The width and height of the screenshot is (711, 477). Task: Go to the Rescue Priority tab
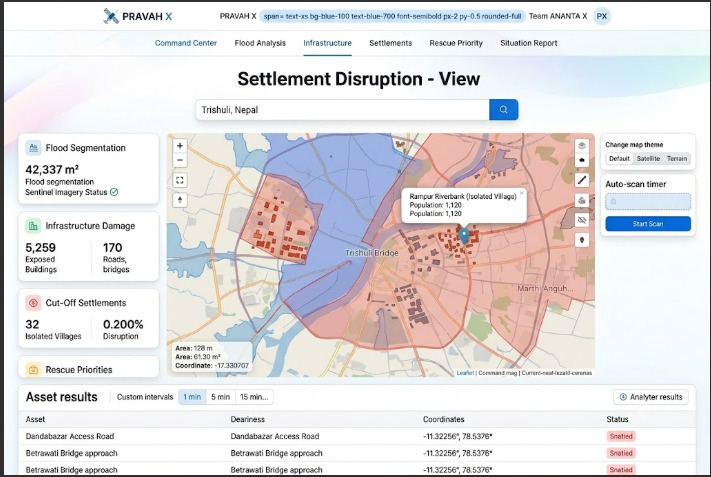(x=456, y=43)
